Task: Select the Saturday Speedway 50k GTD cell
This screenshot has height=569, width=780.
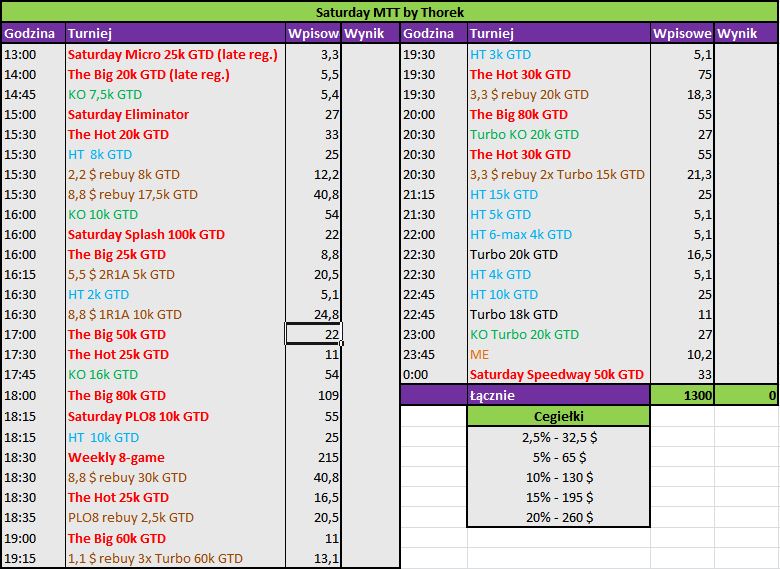Action: coord(559,374)
